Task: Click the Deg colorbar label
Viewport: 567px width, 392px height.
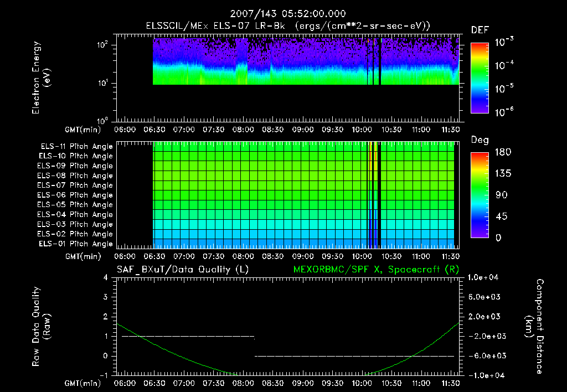Action: pyautogui.click(x=480, y=140)
